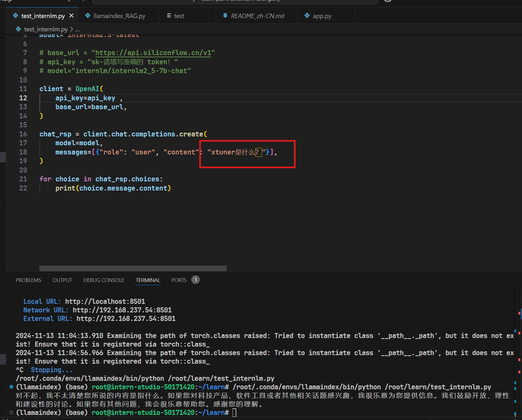Switch to DEBUG CONSOLE panel
Viewport: 522px width, 420px height.
point(104,280)
